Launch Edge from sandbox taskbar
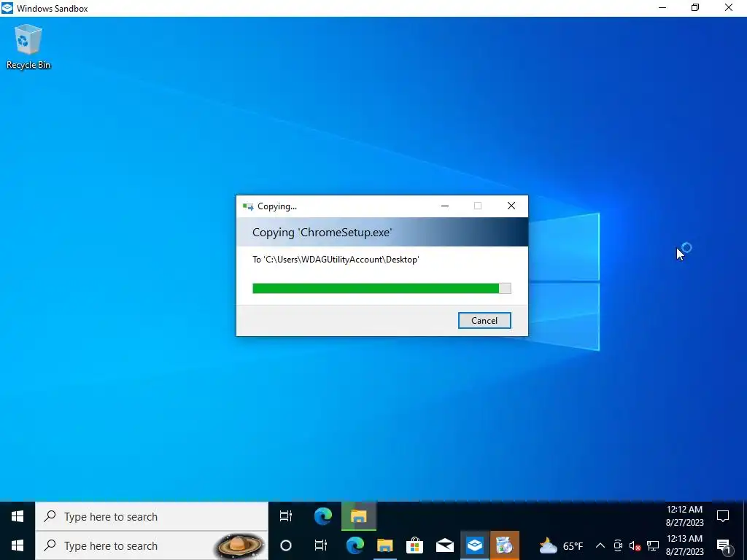The image size is (747, 560). (323, 516)
